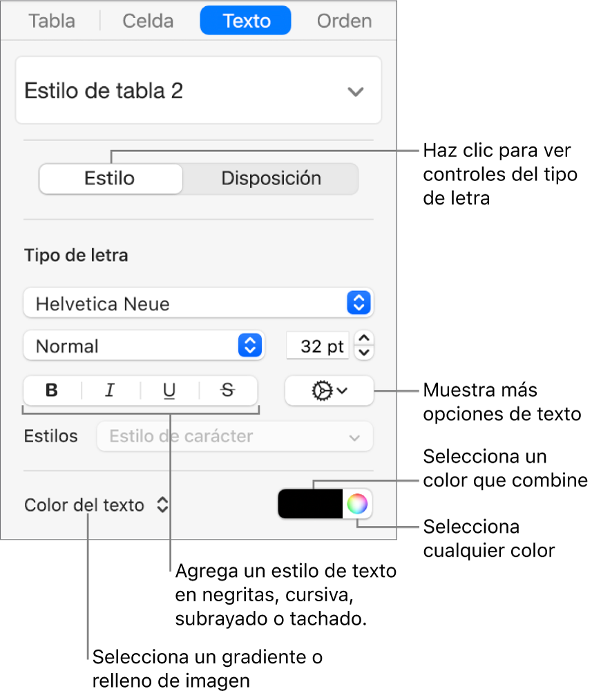Switch to the Celda tab

(x=147, y=21)
